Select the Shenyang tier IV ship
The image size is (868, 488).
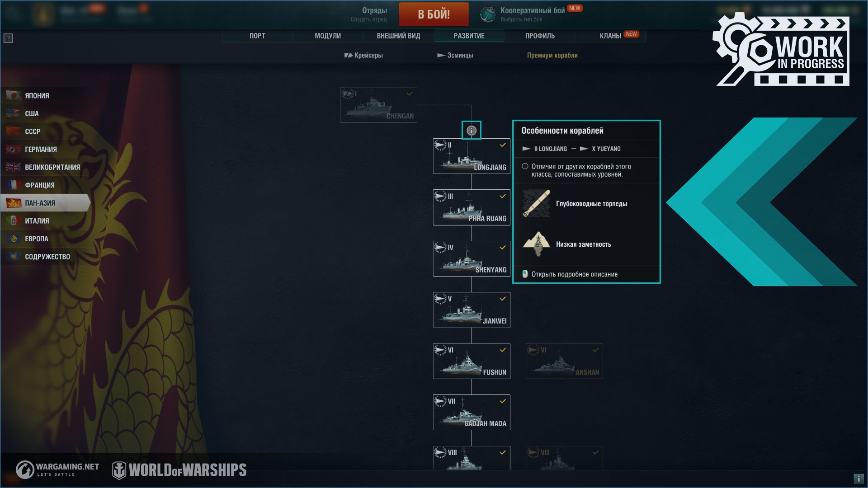point(472,258)
